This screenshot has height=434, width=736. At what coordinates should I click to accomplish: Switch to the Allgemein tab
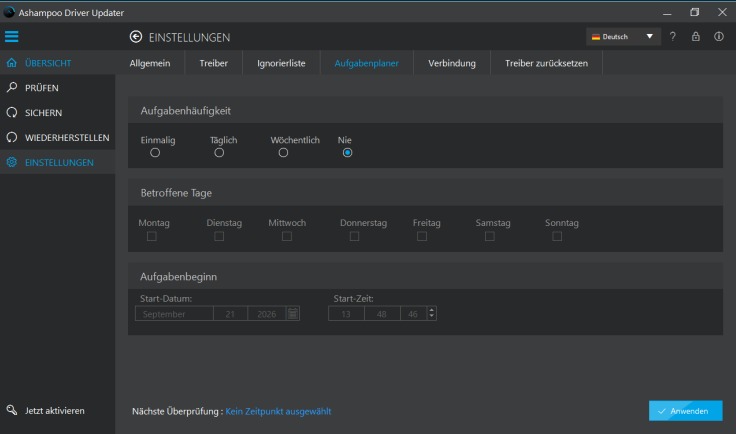click(150, 63)
